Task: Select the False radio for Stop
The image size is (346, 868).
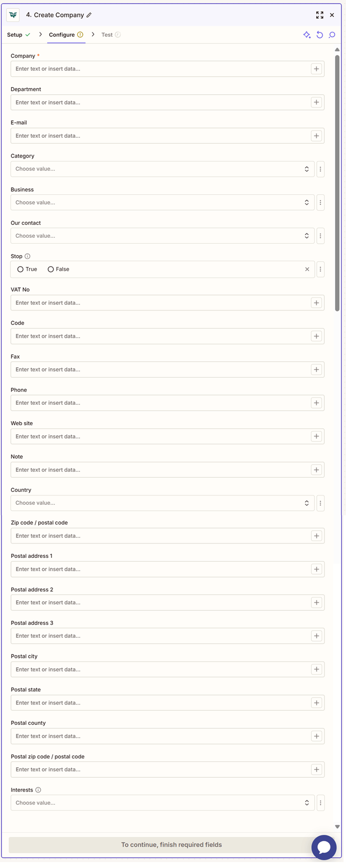Action: [51, 270]
